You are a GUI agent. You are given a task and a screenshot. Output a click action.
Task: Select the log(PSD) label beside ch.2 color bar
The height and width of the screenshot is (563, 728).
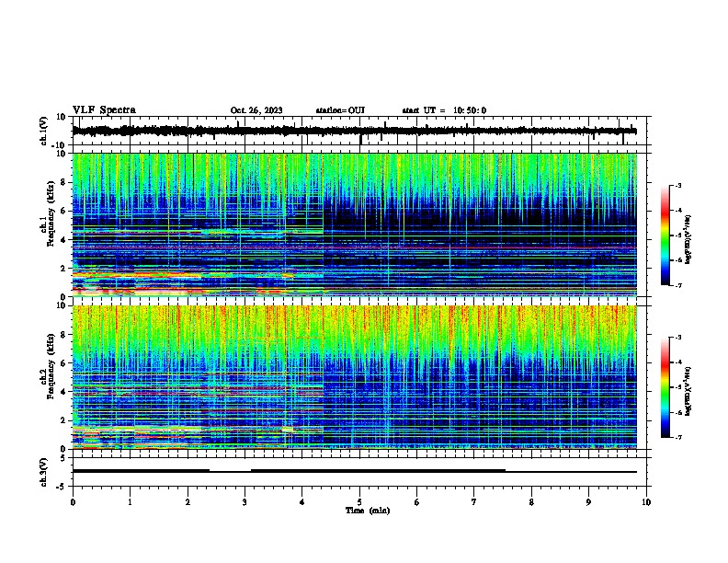688,391
